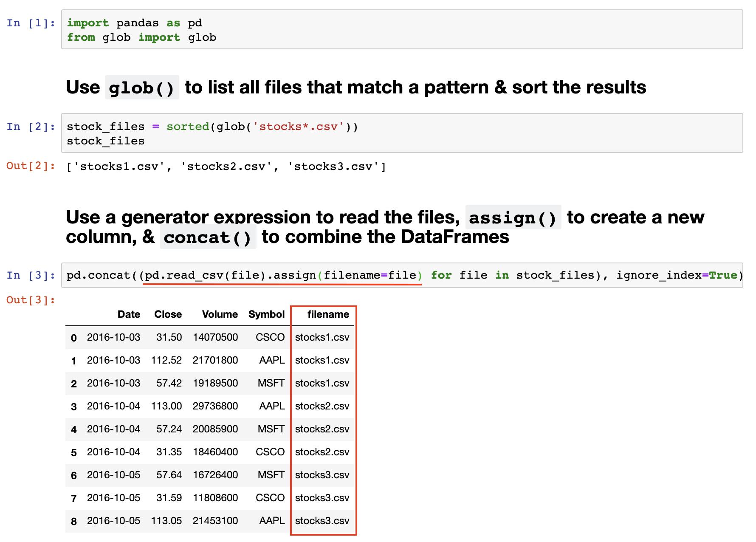Click Close value 113.00

166,406
